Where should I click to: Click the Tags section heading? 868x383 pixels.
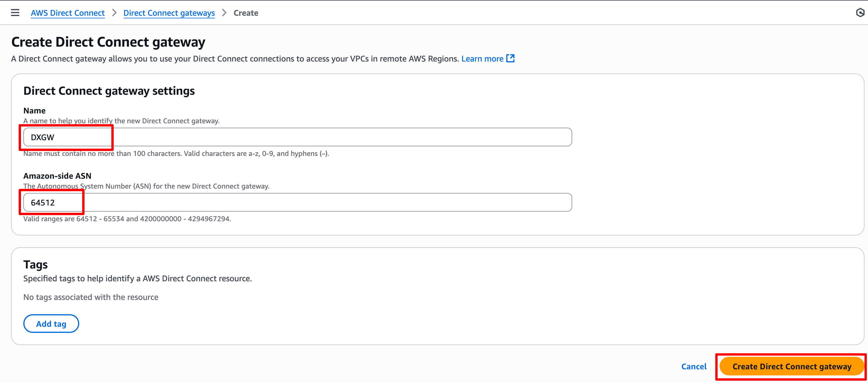point(35,264)
